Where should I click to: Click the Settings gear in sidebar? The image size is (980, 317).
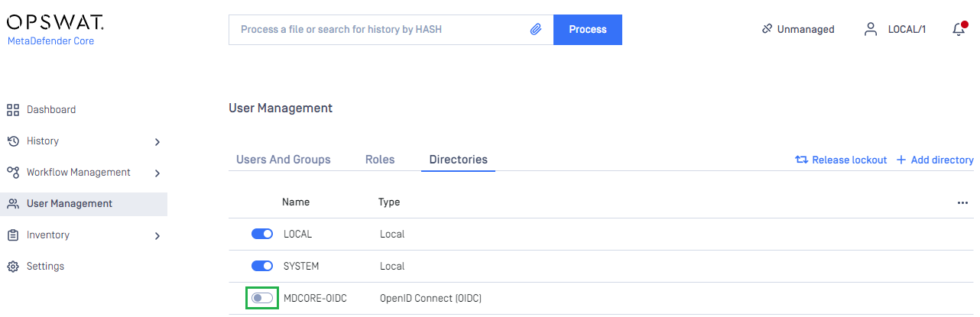(13, 267)
